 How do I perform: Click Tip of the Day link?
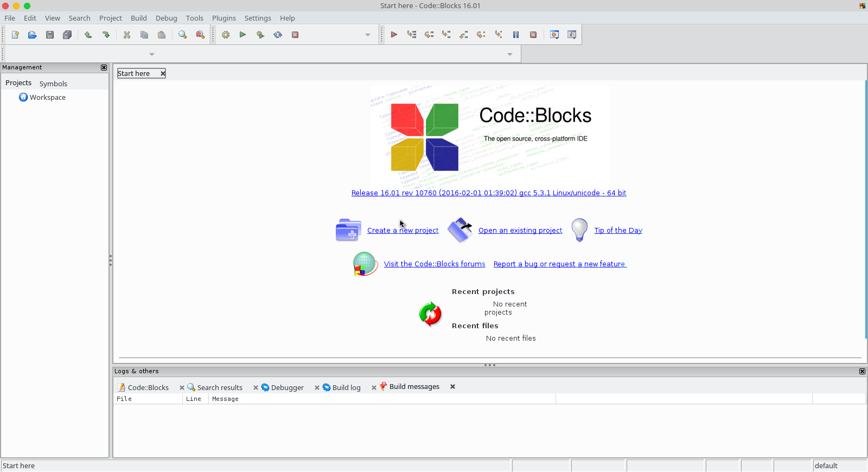point(618,231)
